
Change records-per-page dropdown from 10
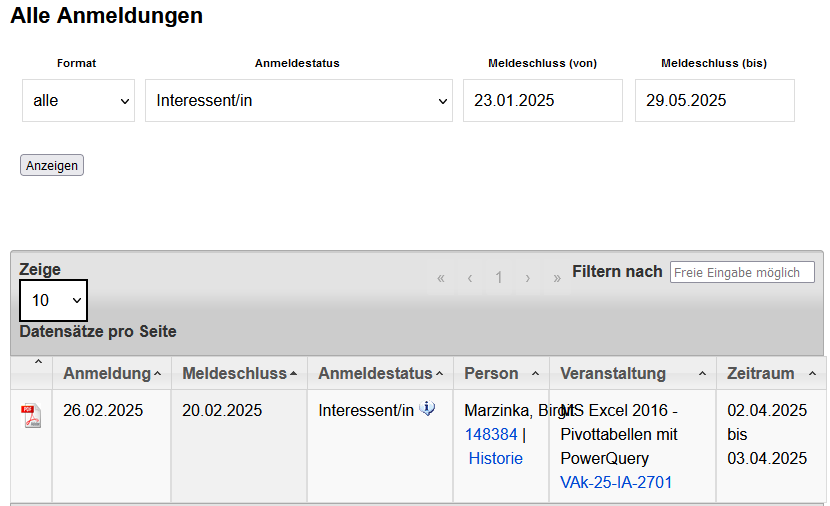click(54, 300)
